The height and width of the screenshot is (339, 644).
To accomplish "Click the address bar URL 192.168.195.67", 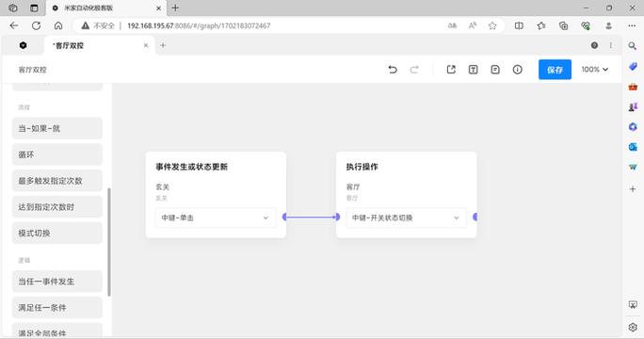I will pos(199,25).
